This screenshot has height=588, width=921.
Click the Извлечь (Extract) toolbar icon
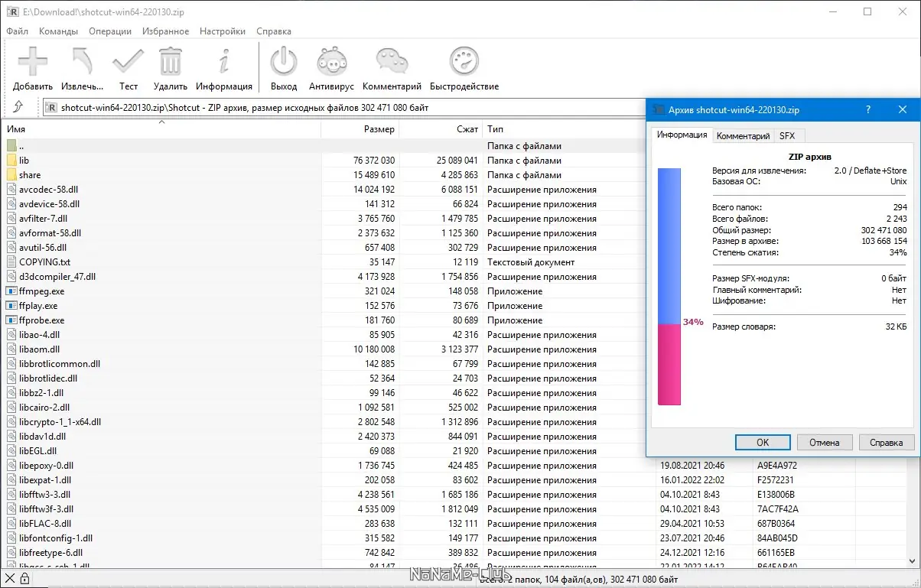click(82, 68)
